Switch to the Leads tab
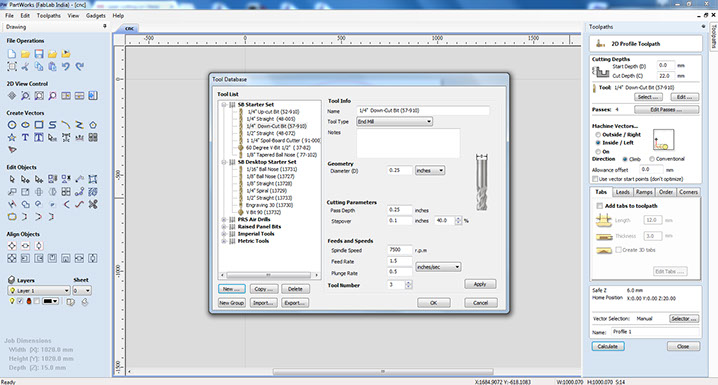Image resolution: width=718 pixels, height=385 pixels. pyautogui.click(x=623, y=192)
